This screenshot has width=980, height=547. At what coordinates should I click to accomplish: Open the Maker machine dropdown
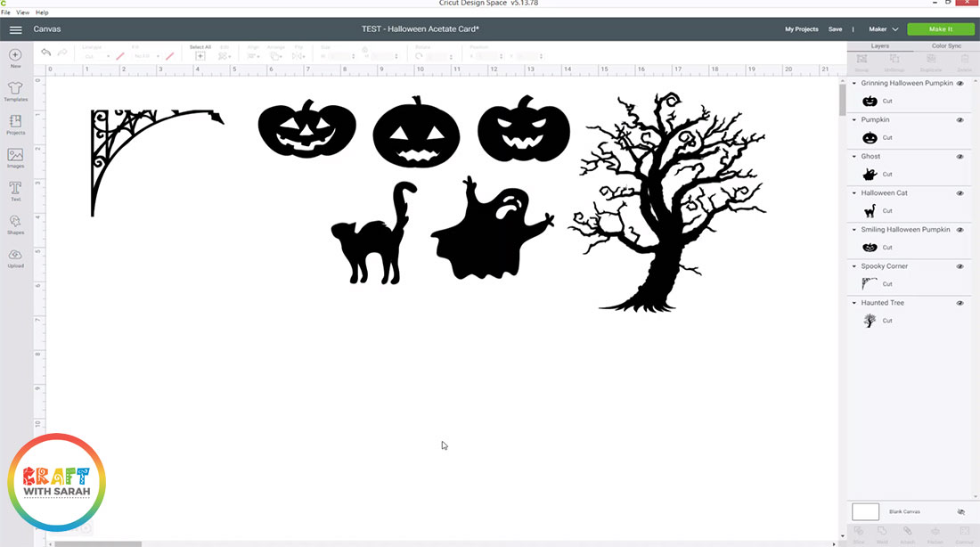coord(883,29)
